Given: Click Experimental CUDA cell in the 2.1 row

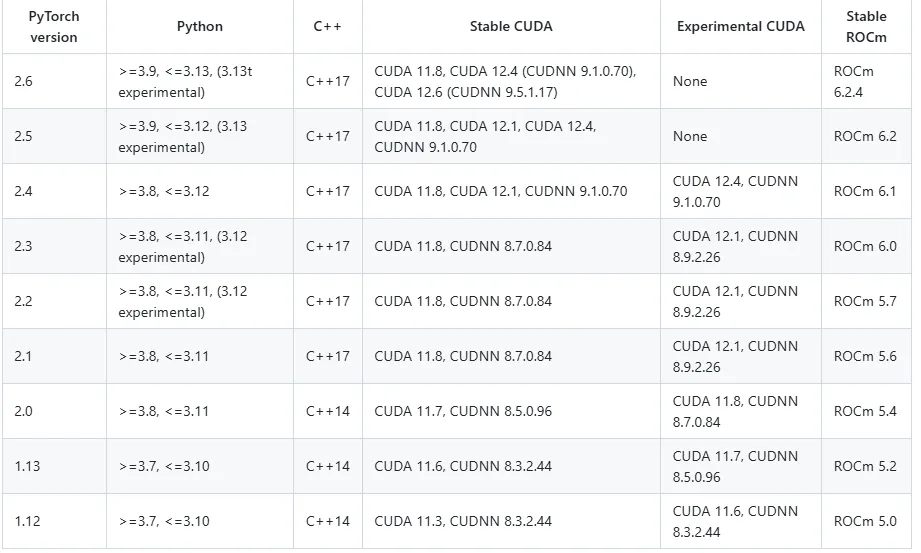Looking at the screenshot, I should coord(741,356).
